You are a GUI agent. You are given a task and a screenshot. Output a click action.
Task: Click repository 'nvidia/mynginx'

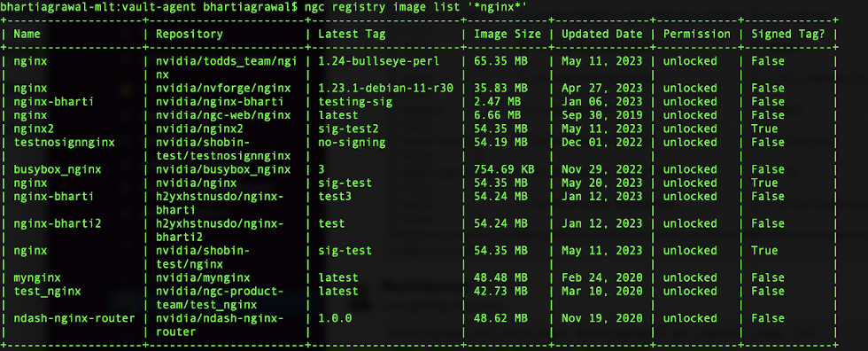pyautogui.click(x=203, y=277)
